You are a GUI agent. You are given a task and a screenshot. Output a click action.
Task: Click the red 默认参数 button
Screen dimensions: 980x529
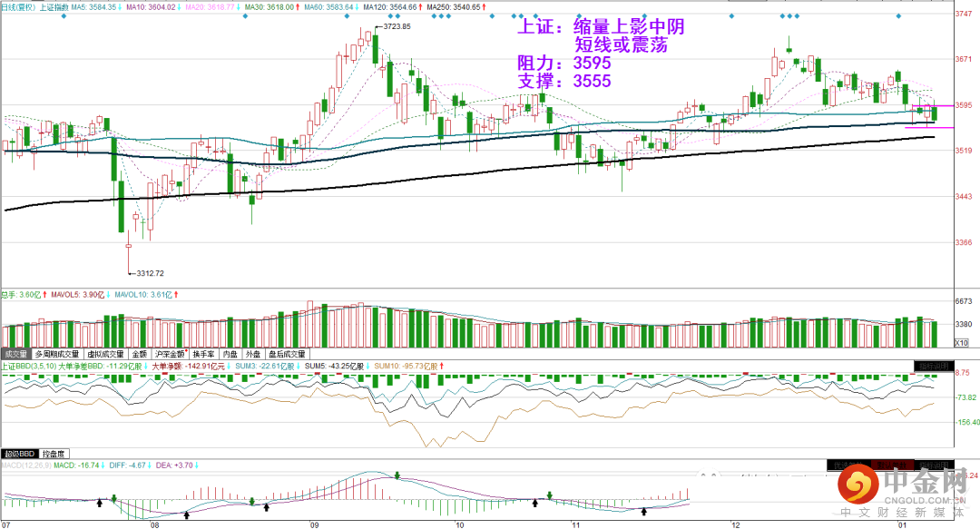coord(892,465)
